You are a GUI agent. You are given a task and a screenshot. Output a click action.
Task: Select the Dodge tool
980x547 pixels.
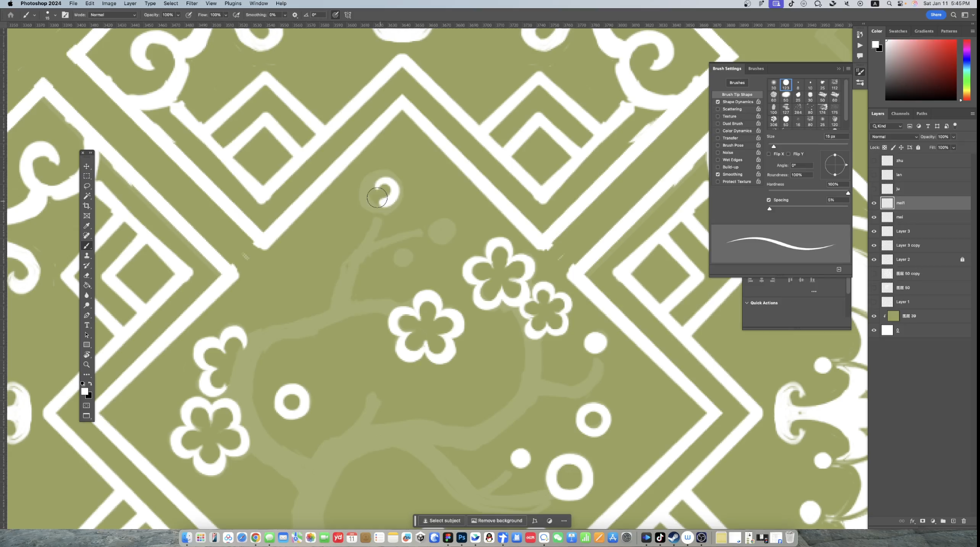click(87, 305)
